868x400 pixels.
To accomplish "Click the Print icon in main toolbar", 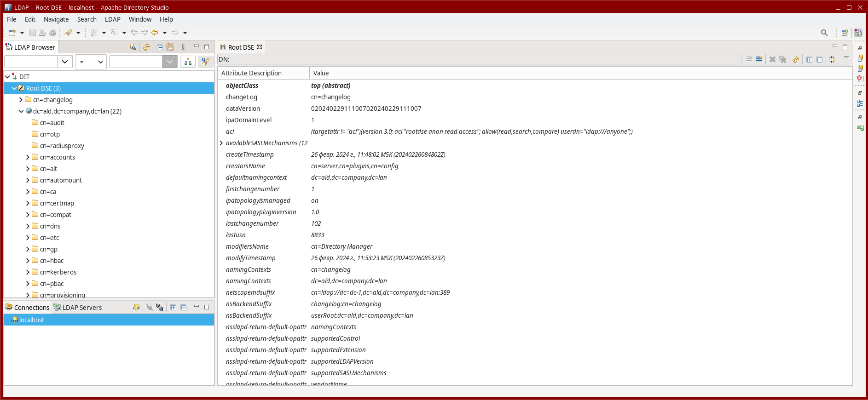I will pos(42,33).
